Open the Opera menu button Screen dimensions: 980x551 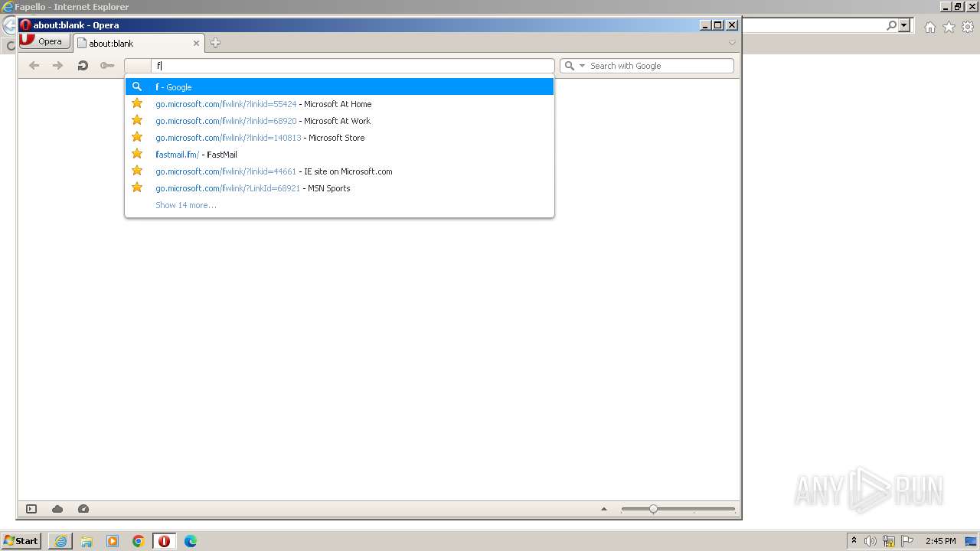44,41
